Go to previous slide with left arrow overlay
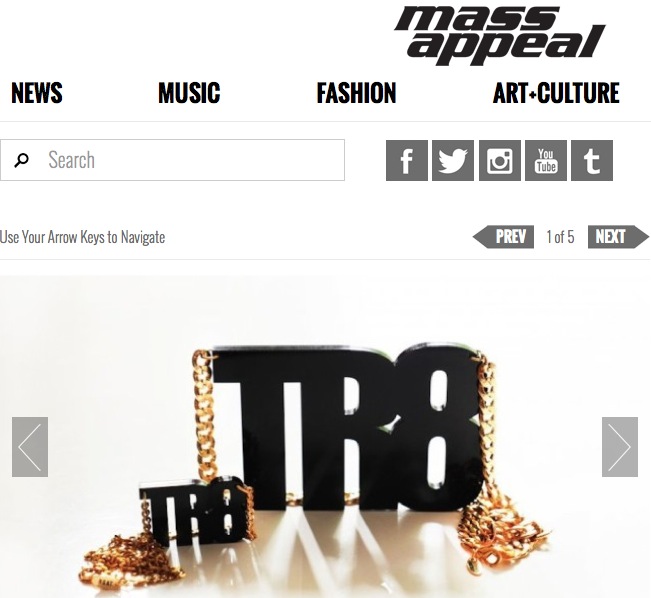 (30, 447)
